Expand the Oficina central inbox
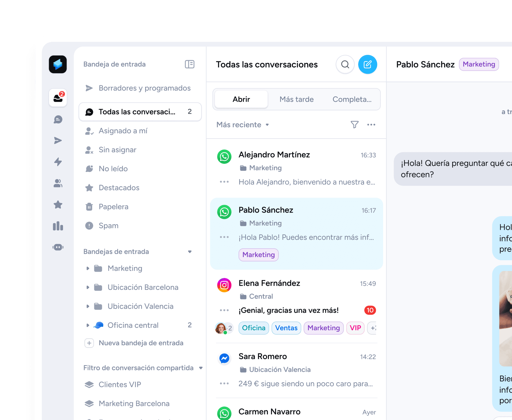Viewport: 512px width, 420px height. point(88,325)
